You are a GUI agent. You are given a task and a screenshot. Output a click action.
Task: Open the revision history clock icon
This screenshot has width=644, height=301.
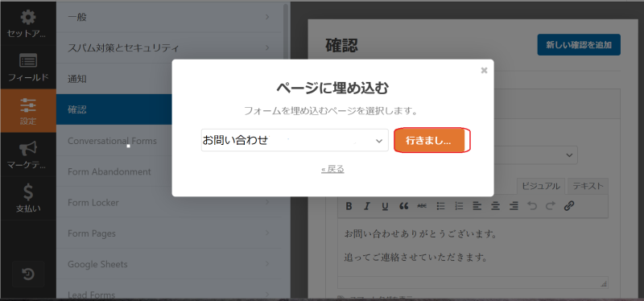click(x=28, y=274)
